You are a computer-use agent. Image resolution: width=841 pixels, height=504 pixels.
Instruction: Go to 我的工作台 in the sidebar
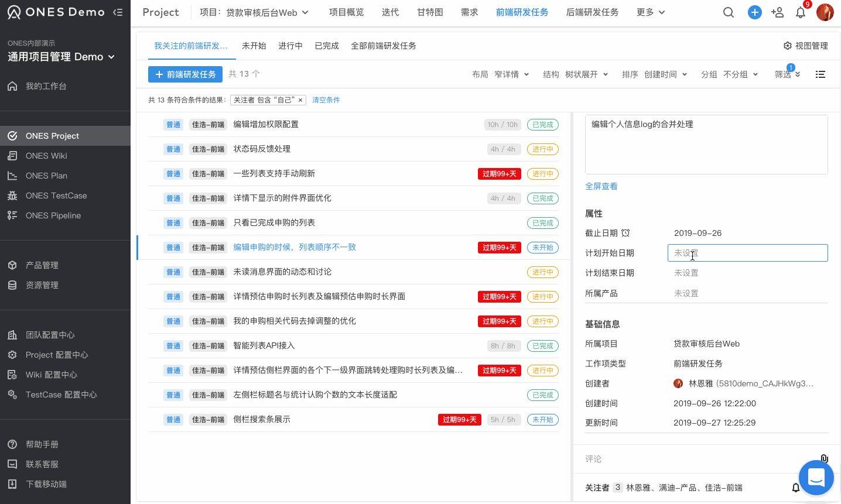click(x=46, y=86)
